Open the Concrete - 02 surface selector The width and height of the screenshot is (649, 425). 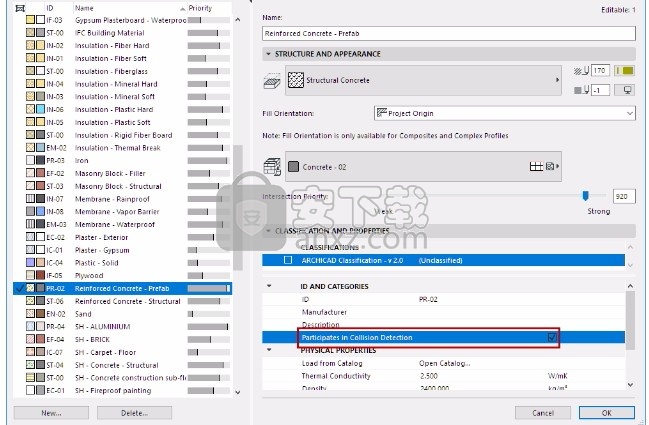423,166
